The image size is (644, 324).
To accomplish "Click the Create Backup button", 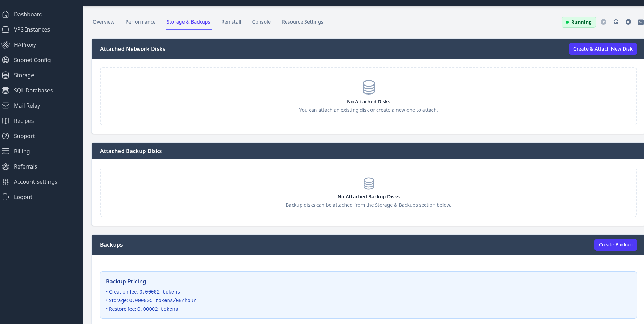I will tap(615, 245).
